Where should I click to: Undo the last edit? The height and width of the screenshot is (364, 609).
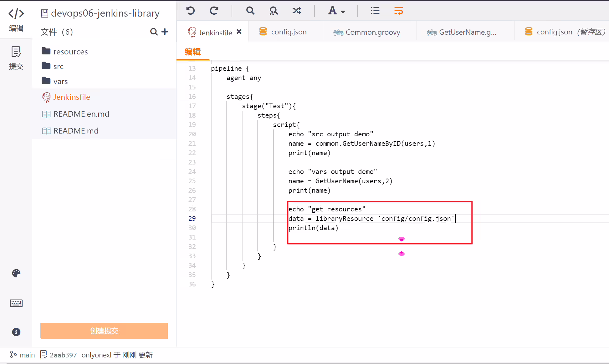pos(191,11)
